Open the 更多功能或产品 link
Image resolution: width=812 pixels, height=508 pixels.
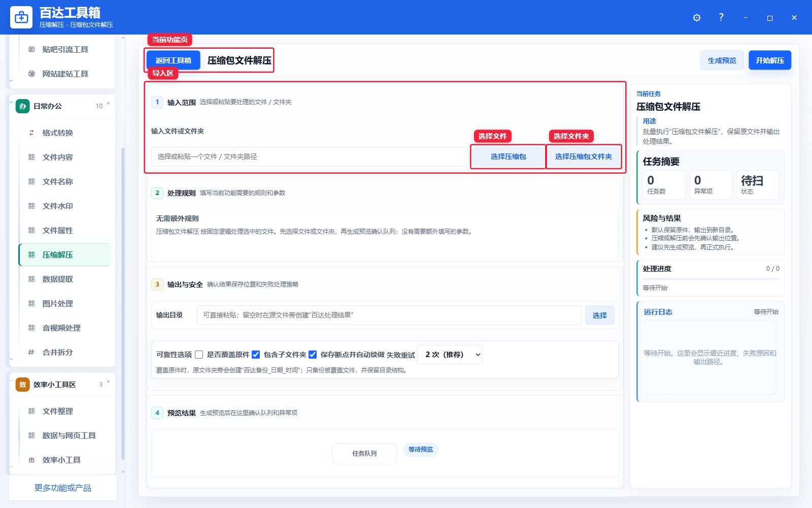(x=63, y=488)
